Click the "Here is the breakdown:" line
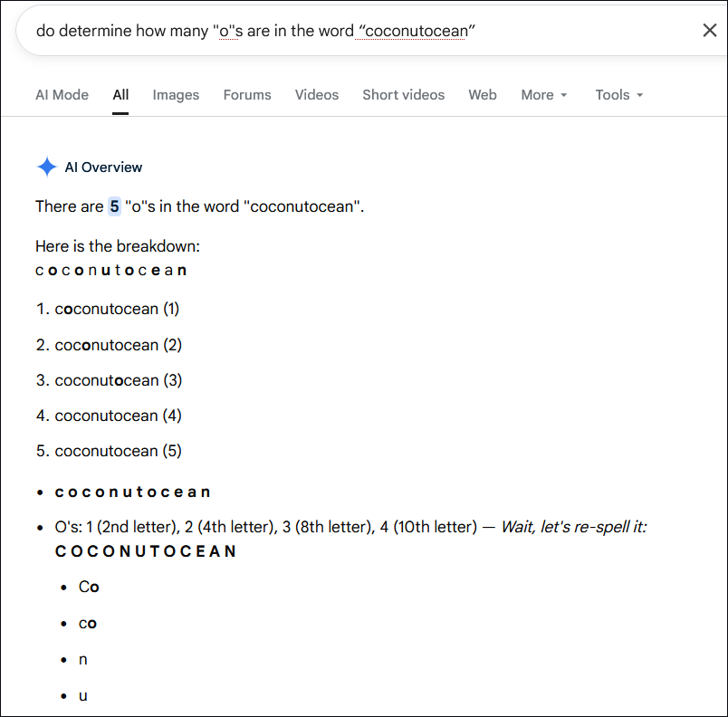Viewport: 728px width, 717px height. pos(118,246)
